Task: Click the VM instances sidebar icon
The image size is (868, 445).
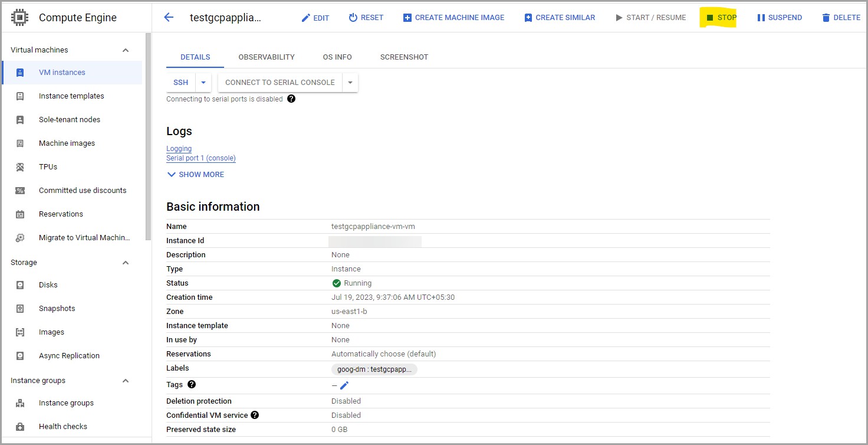Action: pos(20,73)
